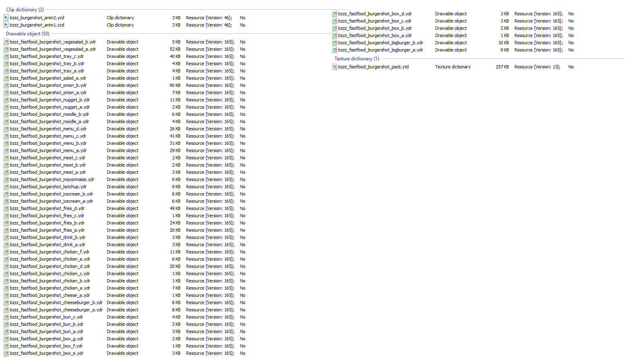Select file bzzz_fastfood_burgershot_meat_b.ydr
The image size is (644, 362).
click(x=48, y=165)
